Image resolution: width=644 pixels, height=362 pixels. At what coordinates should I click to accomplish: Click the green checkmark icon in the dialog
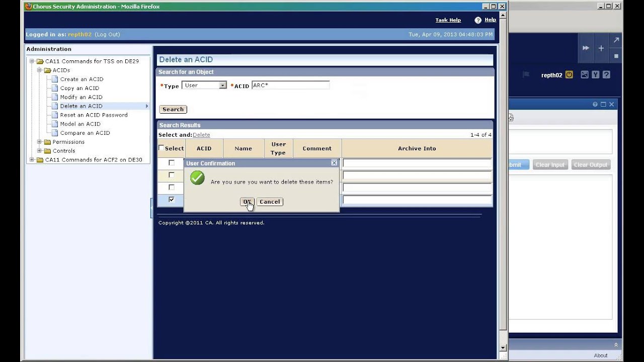[197, 177]
